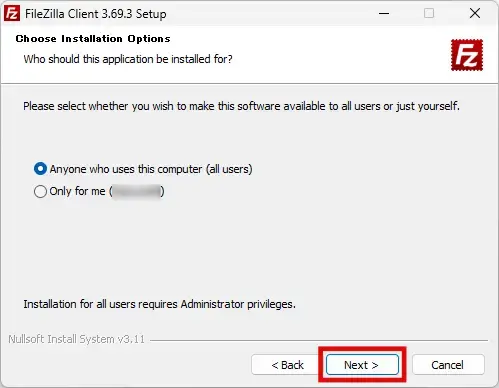This screenshot has width=499, height=388.
Task: Click the FileZilla Client 3.69.3 Setup title
Action: point(96,14)
